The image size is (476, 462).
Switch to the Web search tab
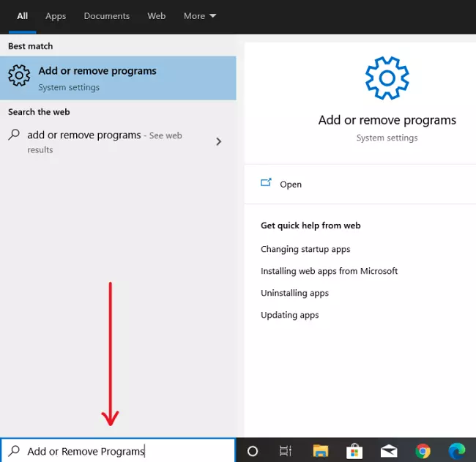156,16
